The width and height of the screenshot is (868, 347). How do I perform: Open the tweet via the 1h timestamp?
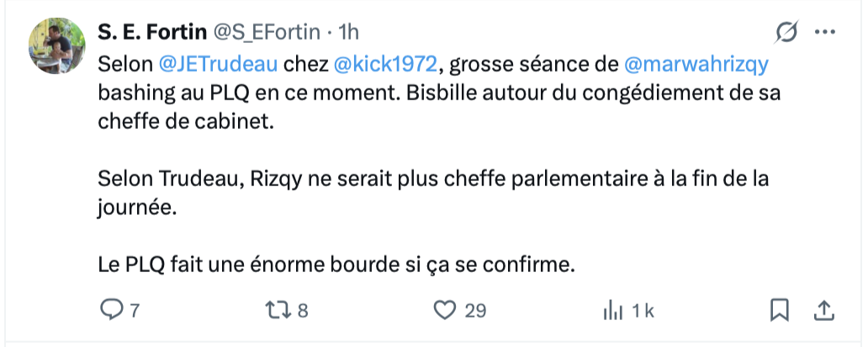tap(348, 32)
